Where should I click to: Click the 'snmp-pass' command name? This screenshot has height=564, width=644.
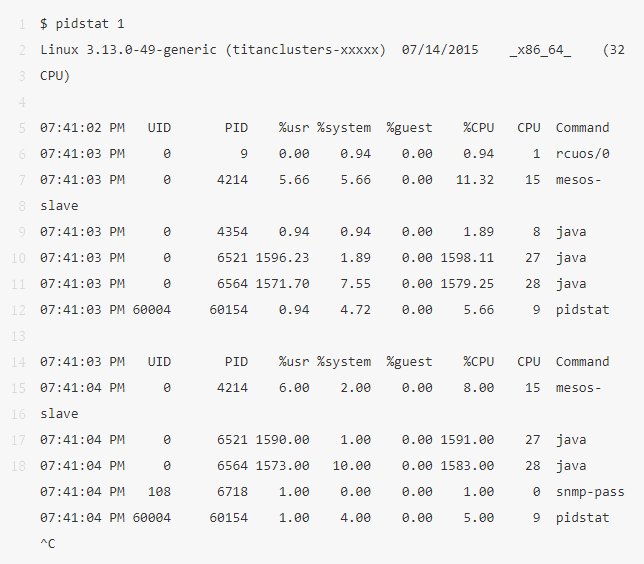tap(590, 491)
